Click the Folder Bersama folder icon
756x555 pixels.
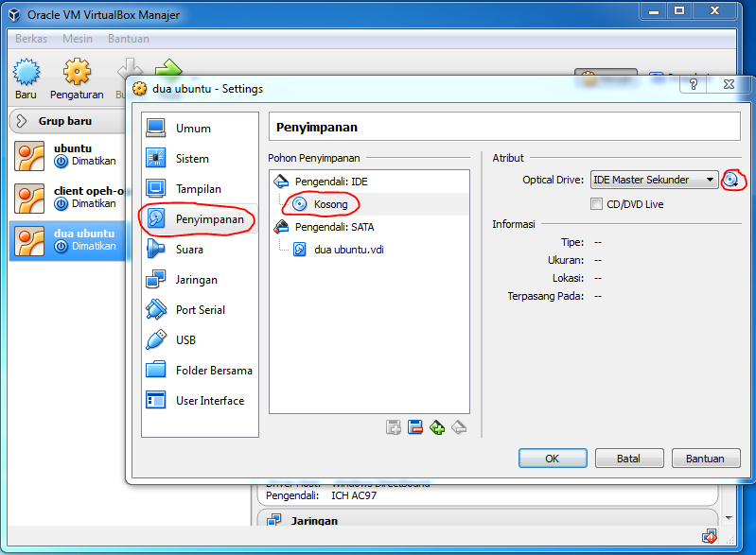coord(156,370)
